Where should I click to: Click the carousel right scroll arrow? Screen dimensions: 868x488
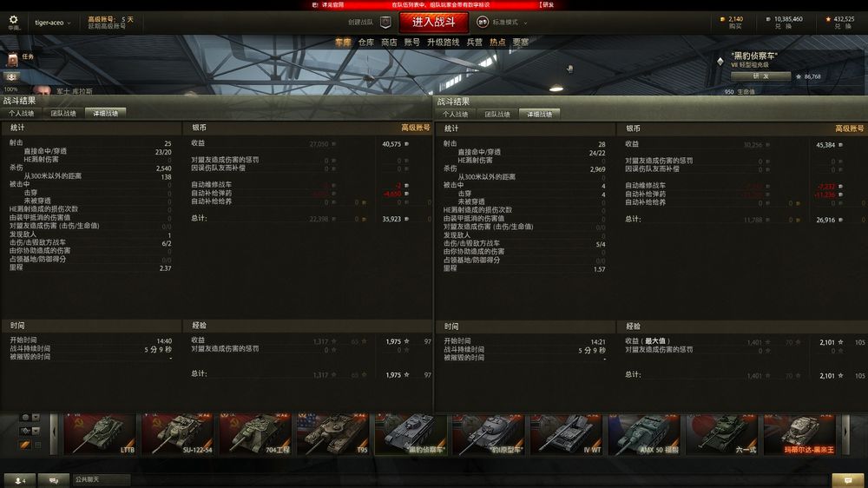(845, 432)
